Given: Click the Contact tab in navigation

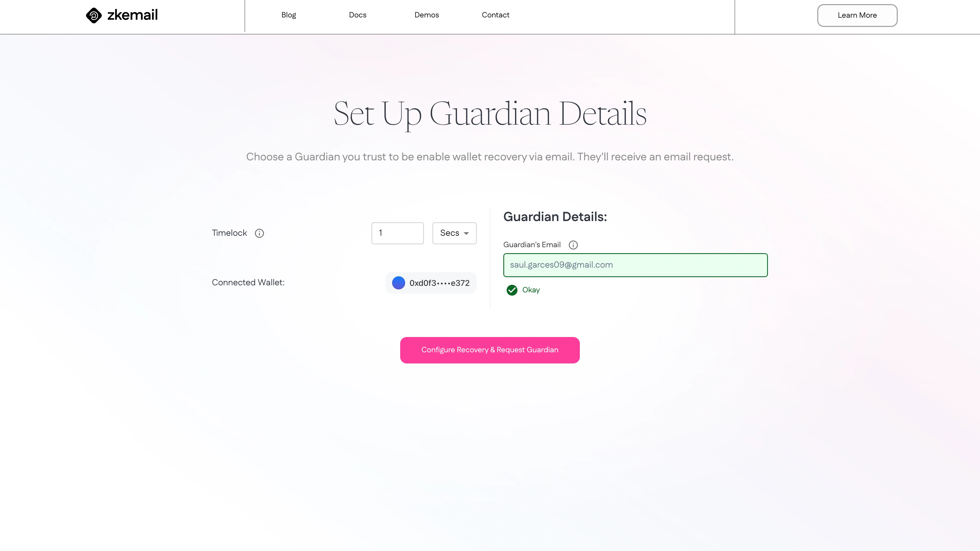Looking at the screenshot, I should (x=495, y=15).
